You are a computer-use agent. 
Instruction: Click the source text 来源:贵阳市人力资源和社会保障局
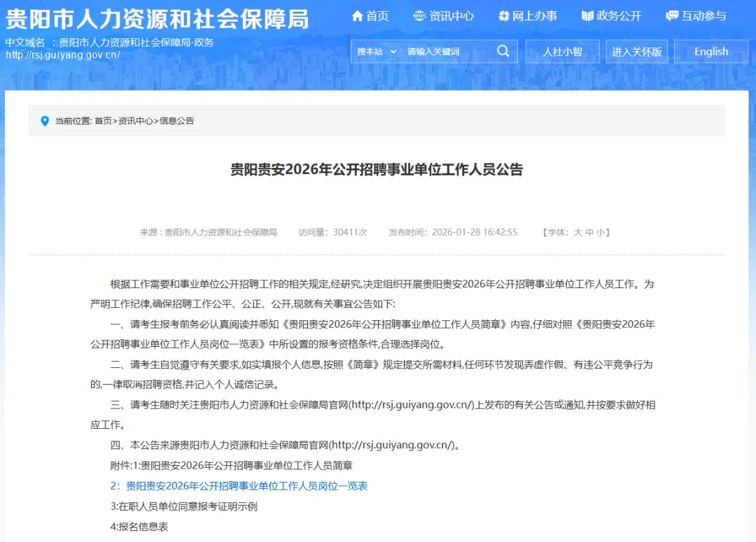[209, 232]
